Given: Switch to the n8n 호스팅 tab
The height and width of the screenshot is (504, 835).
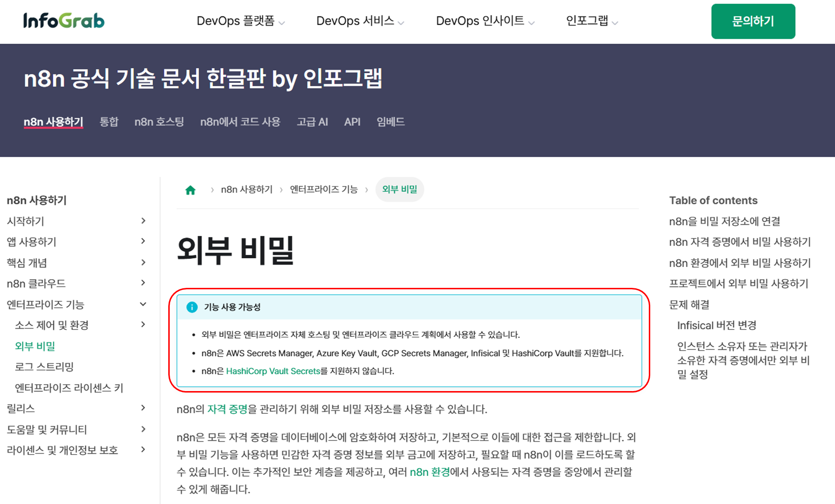Looking at the screenshot, I should (x=159, y=122).
